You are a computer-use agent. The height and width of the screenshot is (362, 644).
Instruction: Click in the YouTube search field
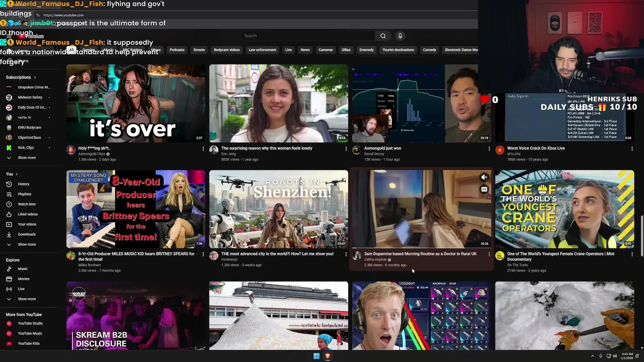click(308, 36)
